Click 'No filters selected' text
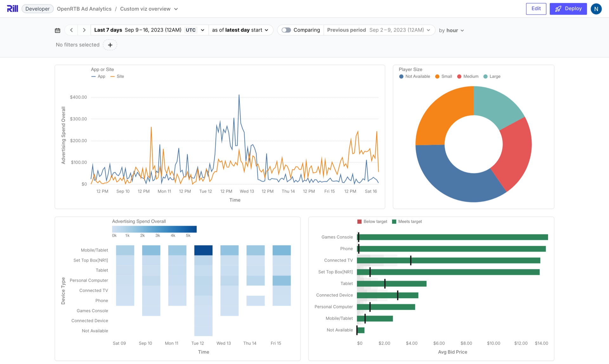This screenshot has height=364, width=609. point(78,45)
